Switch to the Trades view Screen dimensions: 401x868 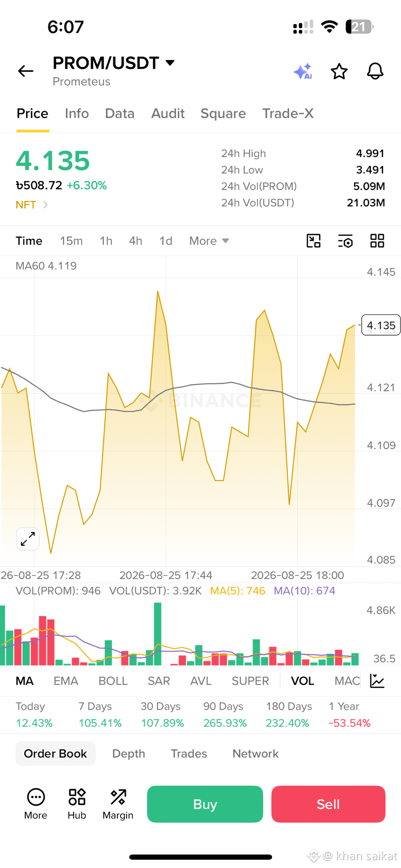(189, 754)
